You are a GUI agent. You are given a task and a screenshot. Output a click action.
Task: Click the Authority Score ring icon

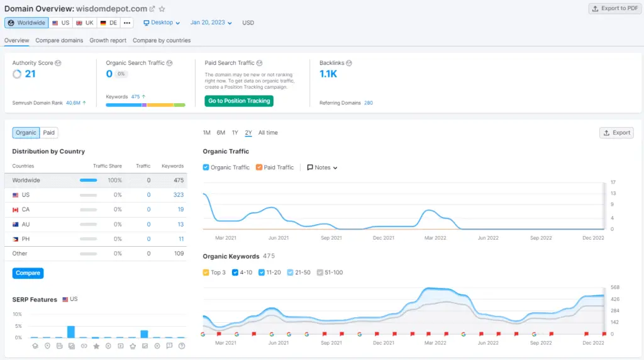pyautogui.click(x=17, y=74)
